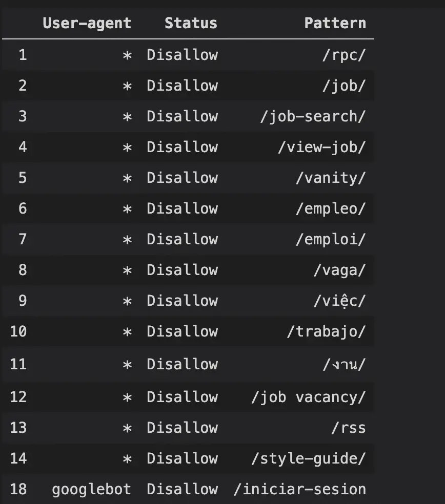Click the Disallow status in row 1
This screenshot has width=445, height=504.
point(183,55)
